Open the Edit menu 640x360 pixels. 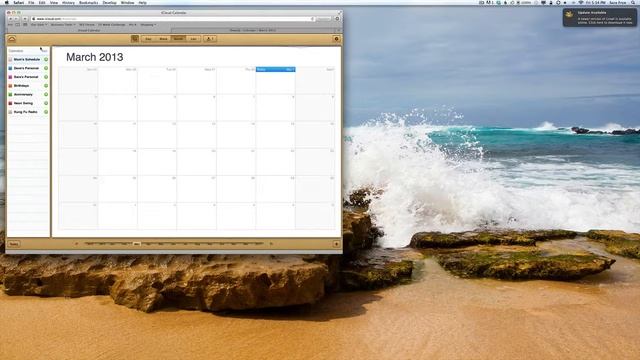pyautogui.click(x=42, y=2)
